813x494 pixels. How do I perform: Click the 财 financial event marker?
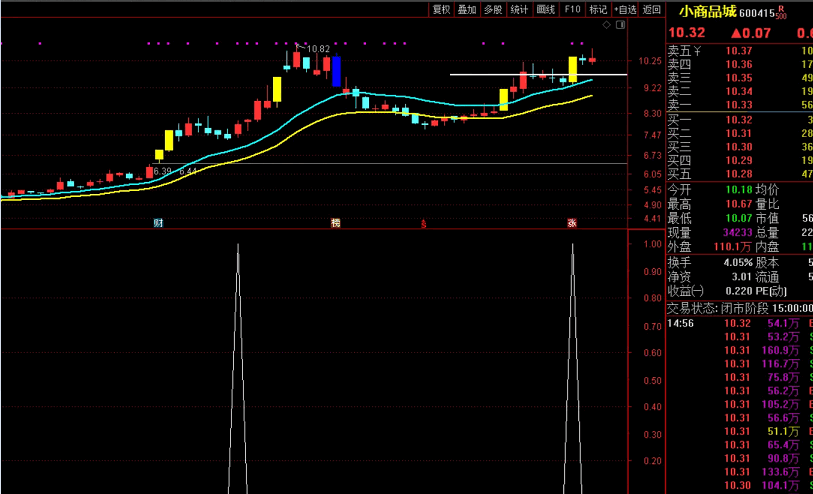[158, 223]
